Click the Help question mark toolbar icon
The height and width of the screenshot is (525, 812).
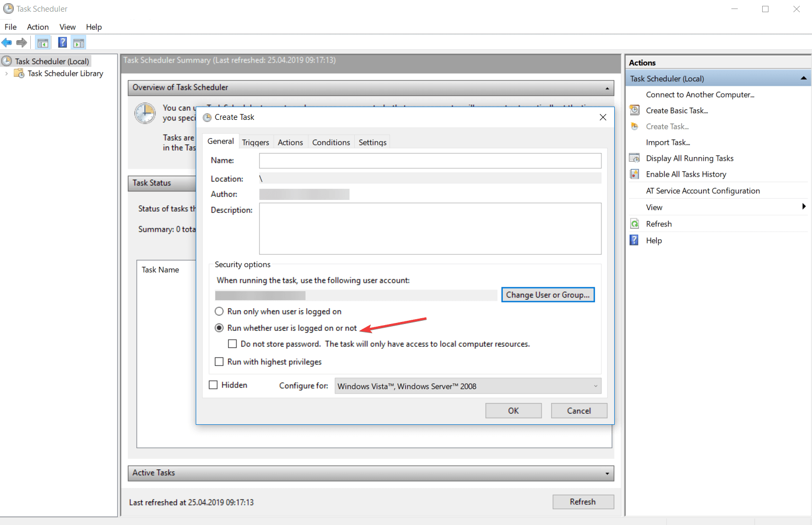62,42
